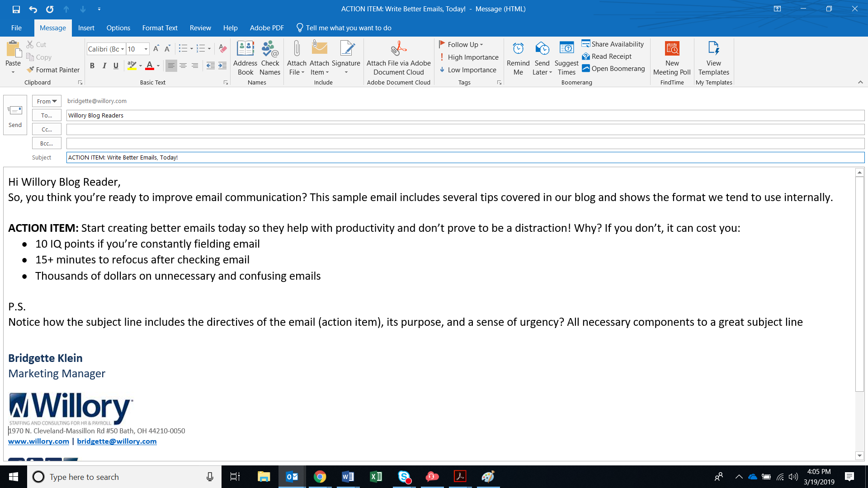The image size is (868, 488).
Task: Open View Templates
Action: tap(713, 49)
